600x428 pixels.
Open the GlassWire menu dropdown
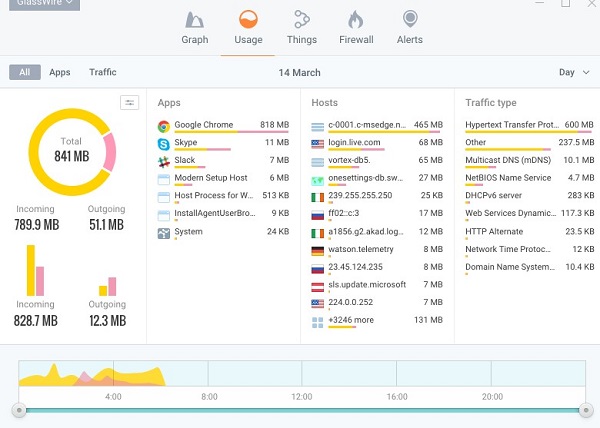pos(40,3)
